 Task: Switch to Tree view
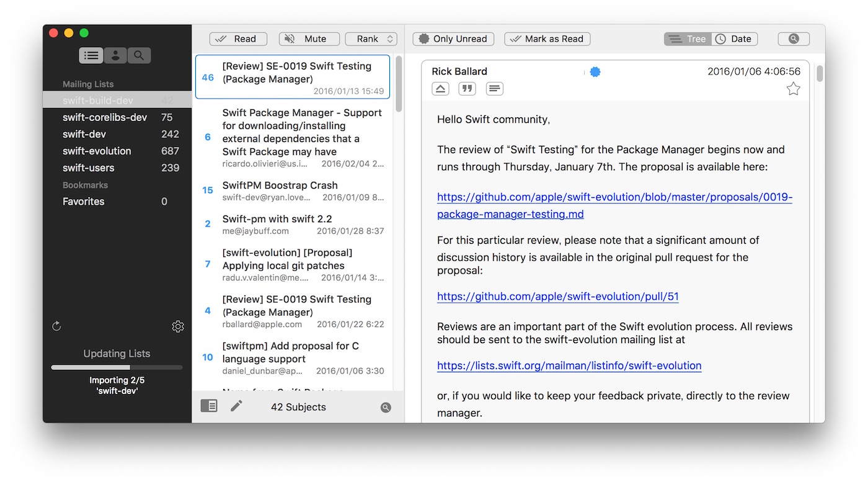pyautogui.click(x=688, y=39)
